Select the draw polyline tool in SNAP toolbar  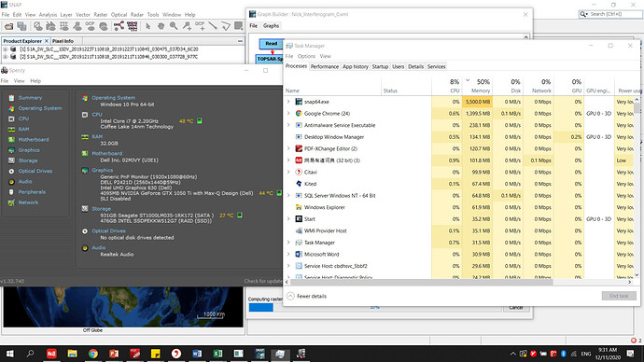point(226,26)
